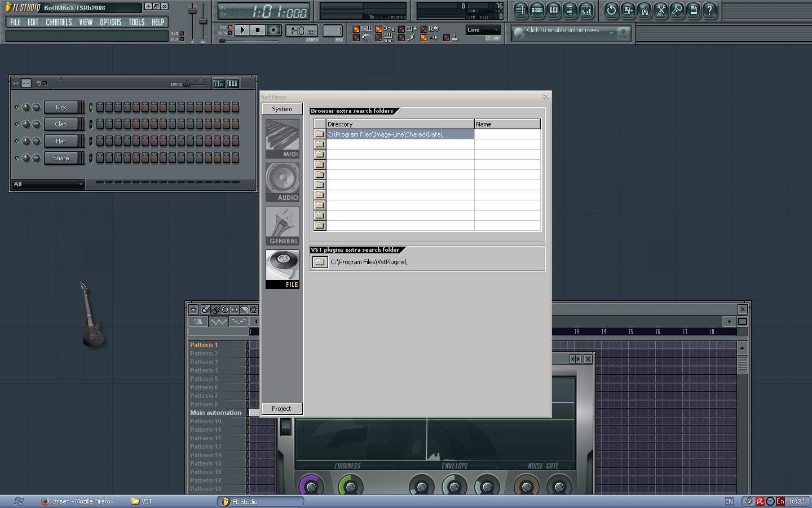Toggle the Snare channel mute LED

(x=16, y=158)
